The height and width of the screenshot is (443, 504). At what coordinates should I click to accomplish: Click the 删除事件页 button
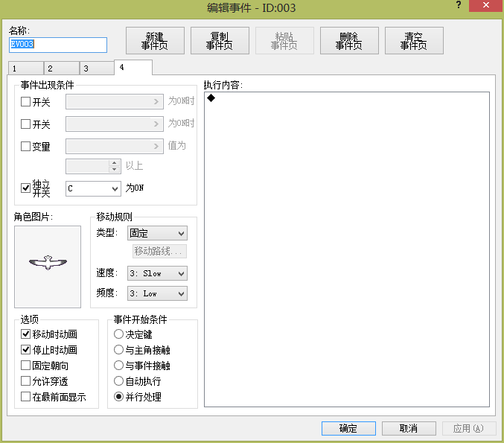[349, 40]
